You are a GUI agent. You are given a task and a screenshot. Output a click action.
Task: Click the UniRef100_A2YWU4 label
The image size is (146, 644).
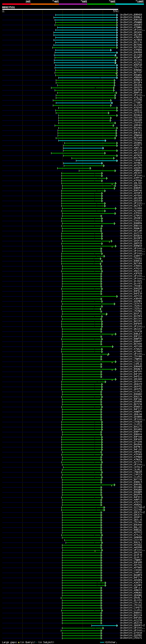coord(131,40)
